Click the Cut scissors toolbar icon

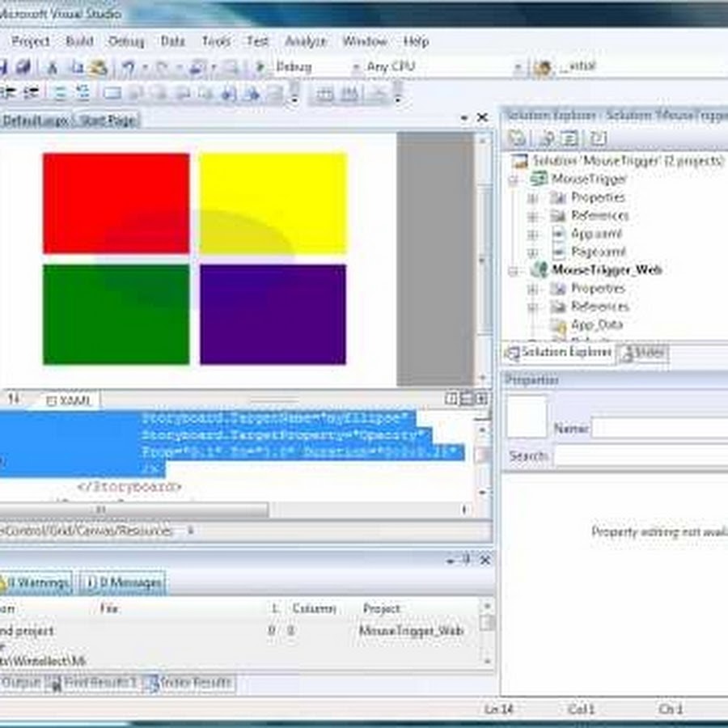click(x=53, y=67)
